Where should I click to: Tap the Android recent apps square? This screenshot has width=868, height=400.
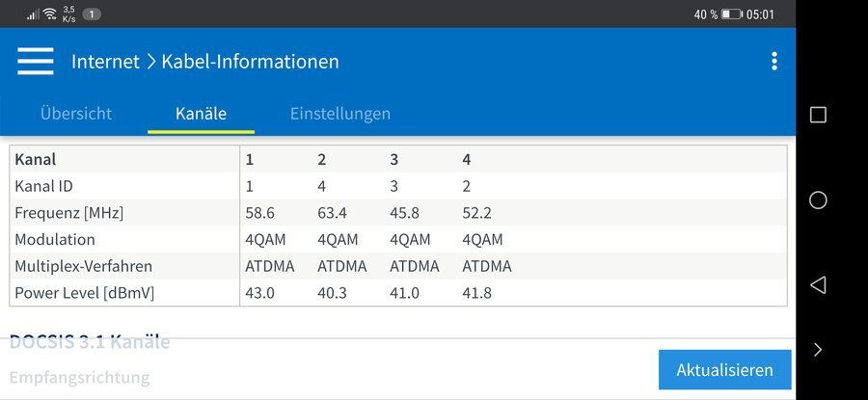(818, 115)
